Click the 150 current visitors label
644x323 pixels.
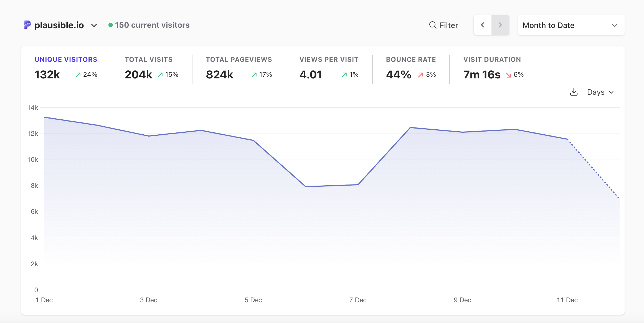[152, 25]
